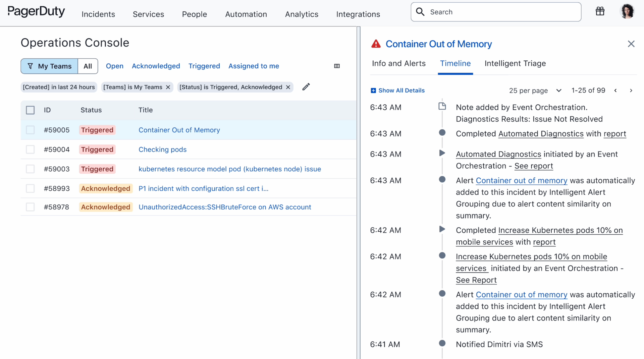644x359 pixels.
Task: Open the user profile avatar menu
Action: tap(627, 12)
